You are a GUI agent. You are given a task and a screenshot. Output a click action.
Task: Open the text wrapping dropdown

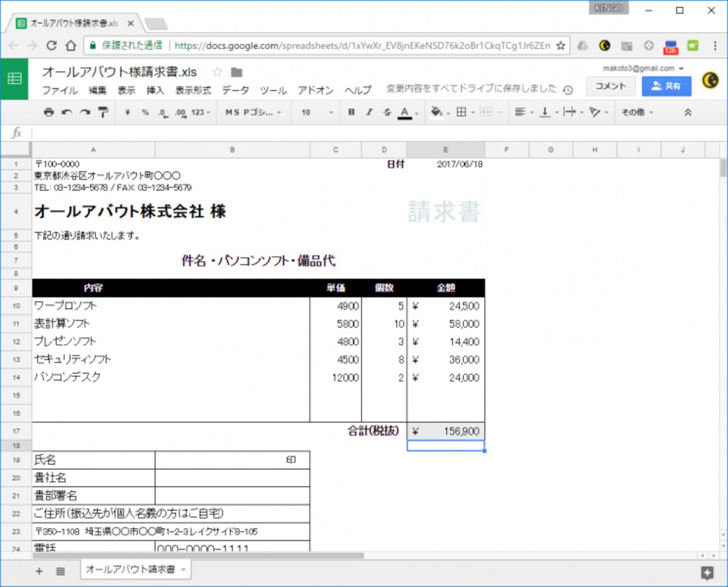point(573,112)
